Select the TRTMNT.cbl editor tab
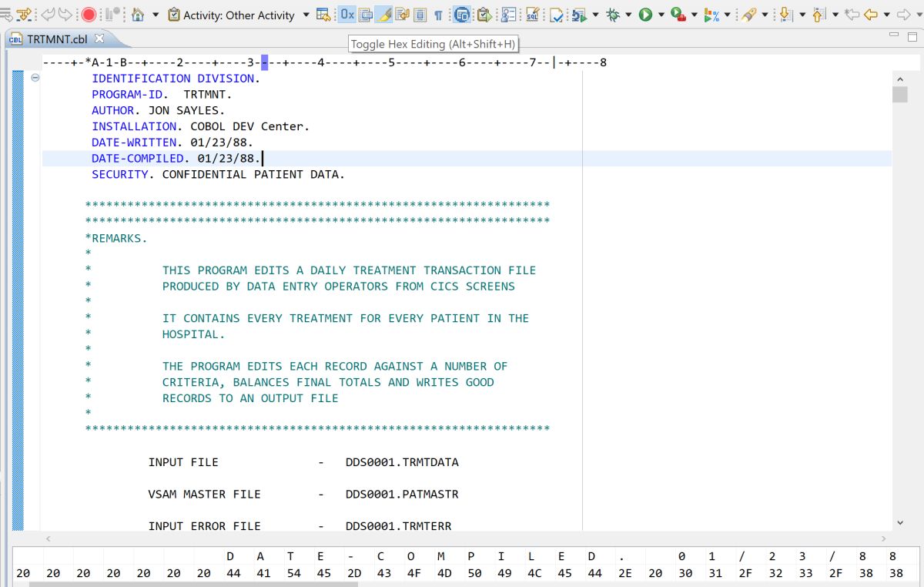This screenshot has width=924, height=587. [56, 39]
